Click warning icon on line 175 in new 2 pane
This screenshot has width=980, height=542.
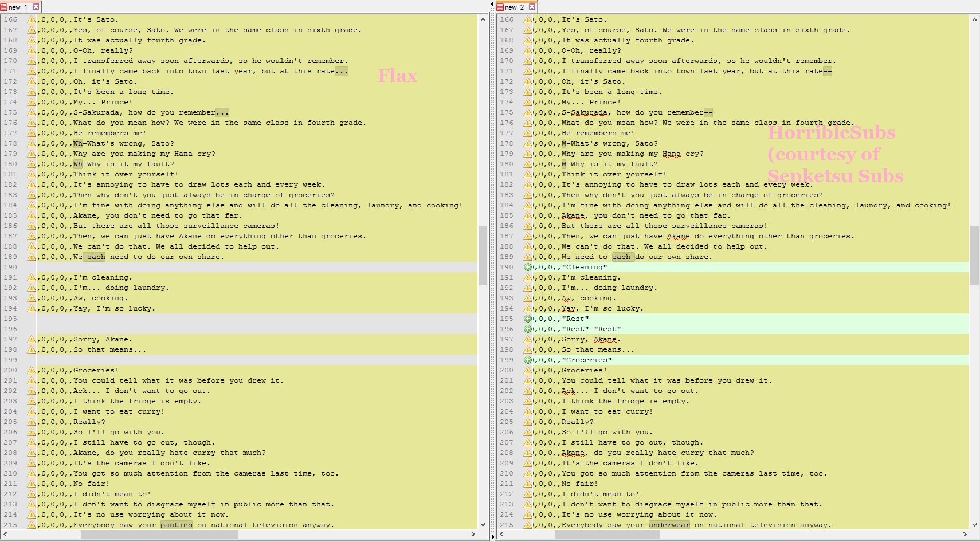528,112
